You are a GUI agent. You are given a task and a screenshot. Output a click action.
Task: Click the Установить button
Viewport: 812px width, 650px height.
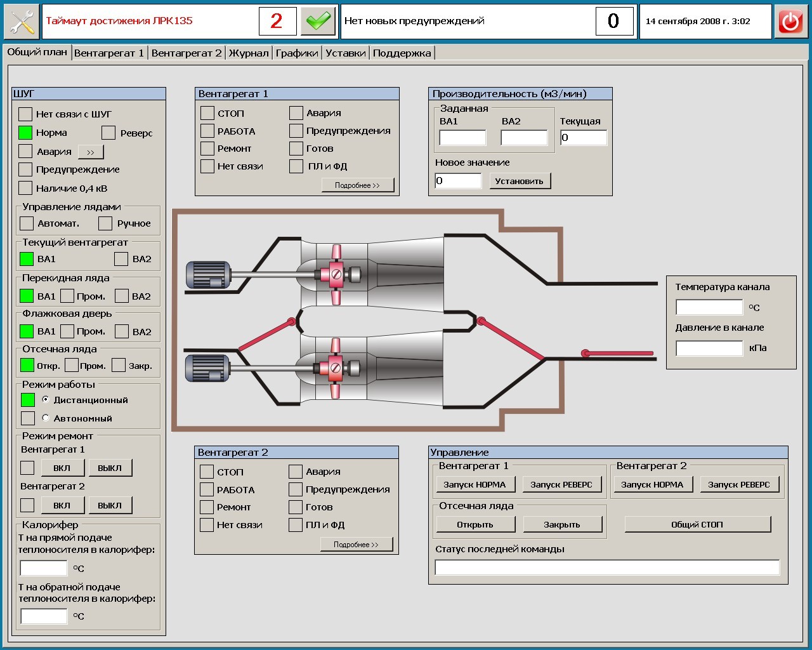point(519,181)
